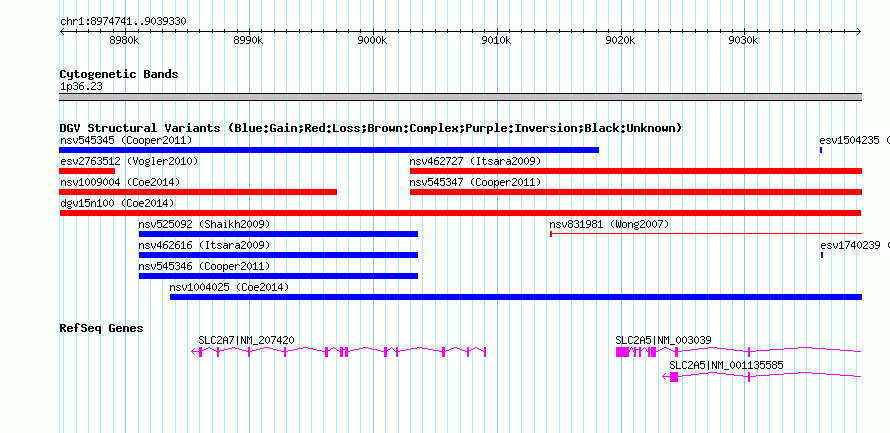Screen dimensions: 890x433
Task: Click the 8980k ruler position
Action: click(x=124, y=41)
